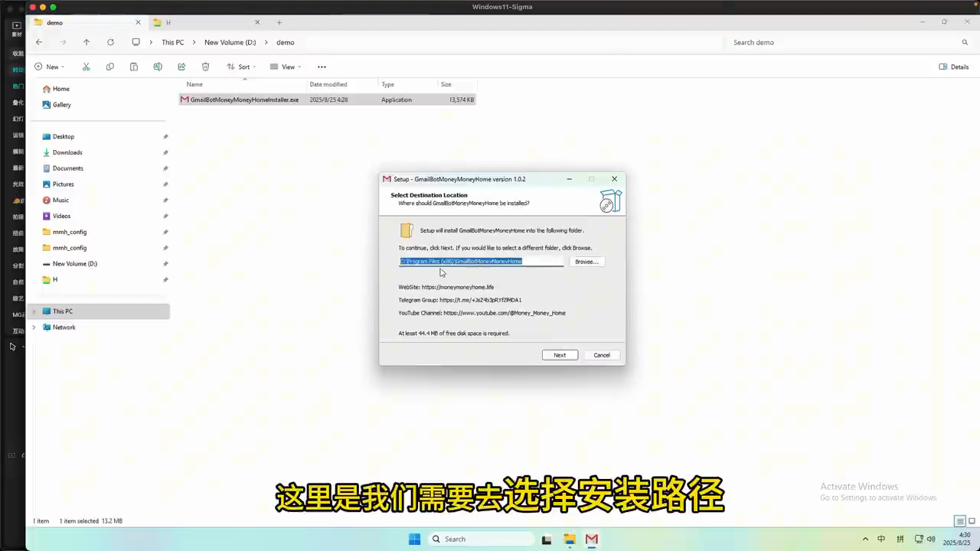Click the Rename icon in toolbar
Screen dimensions: 980x551
(158, 67)
